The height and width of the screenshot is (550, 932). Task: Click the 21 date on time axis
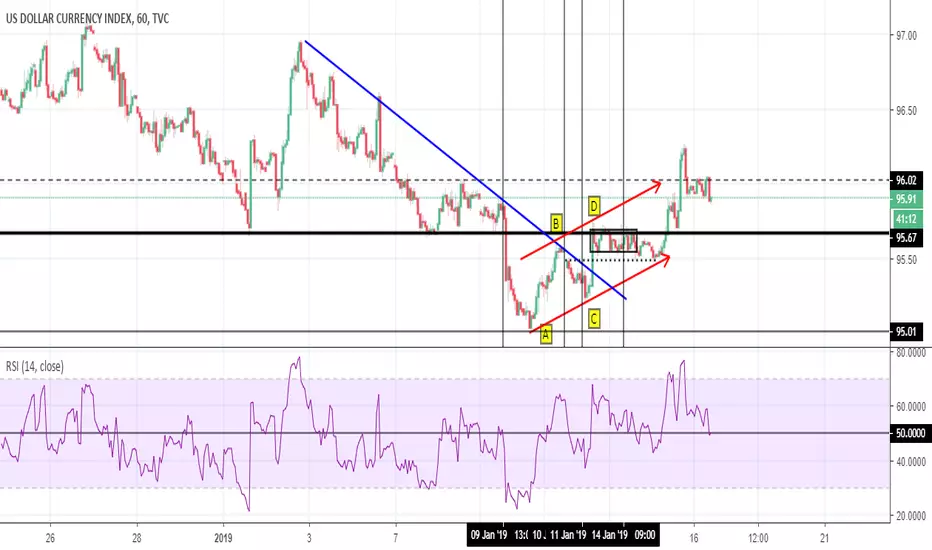coord(824,538)
